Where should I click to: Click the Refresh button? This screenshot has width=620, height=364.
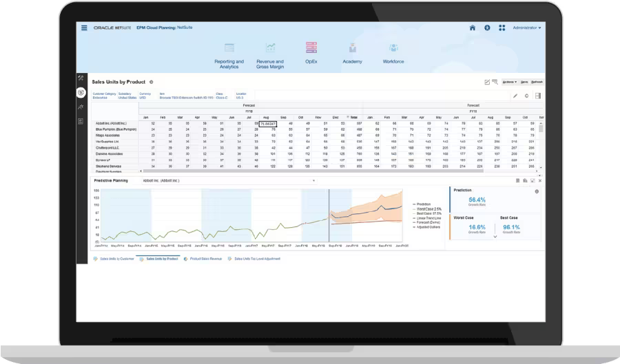537,81
